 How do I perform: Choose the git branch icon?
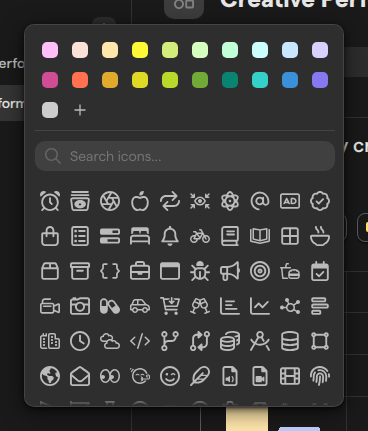pos(170,341)
